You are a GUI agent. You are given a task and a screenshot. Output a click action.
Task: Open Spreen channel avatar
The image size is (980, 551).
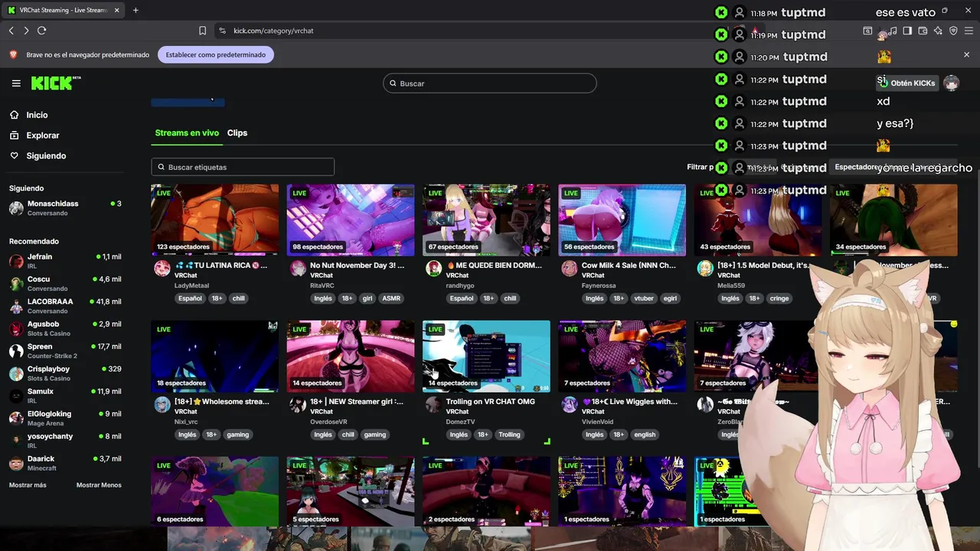point(16,350)
